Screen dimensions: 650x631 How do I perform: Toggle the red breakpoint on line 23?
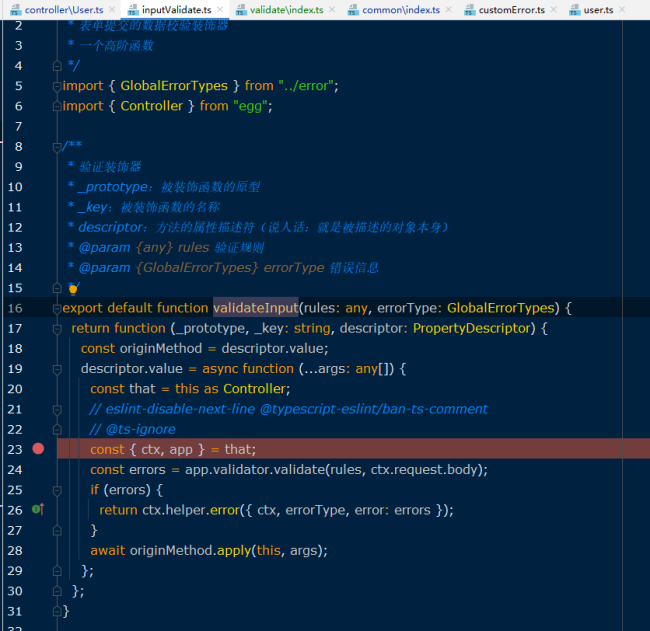[x=38, y=449]
